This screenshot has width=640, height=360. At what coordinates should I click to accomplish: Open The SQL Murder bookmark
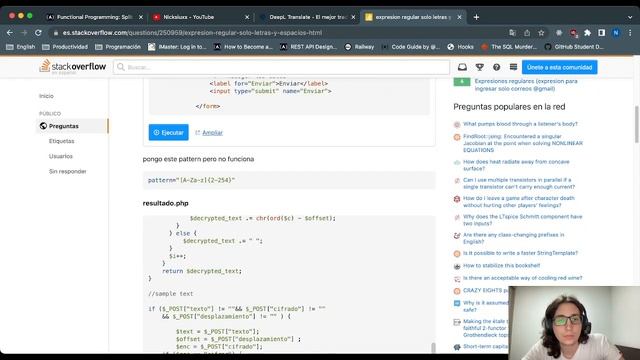coord(509,47)
